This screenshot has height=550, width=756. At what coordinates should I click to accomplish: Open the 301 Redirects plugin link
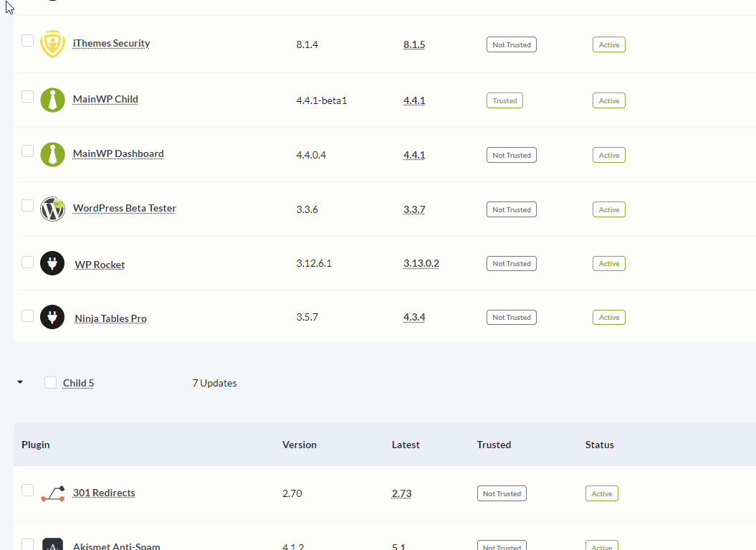104,493
